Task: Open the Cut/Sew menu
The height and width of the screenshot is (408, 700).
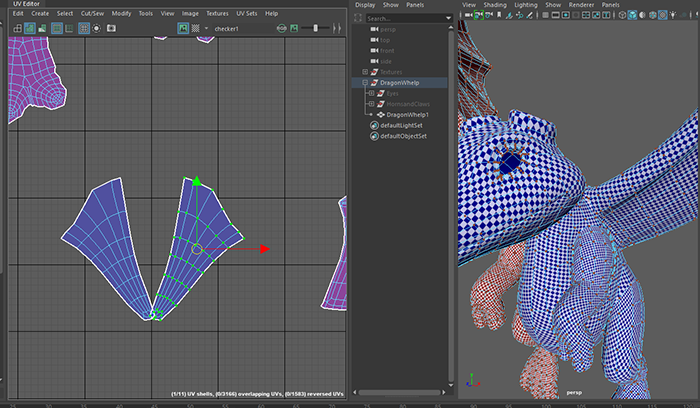Action: pos(90,13)
